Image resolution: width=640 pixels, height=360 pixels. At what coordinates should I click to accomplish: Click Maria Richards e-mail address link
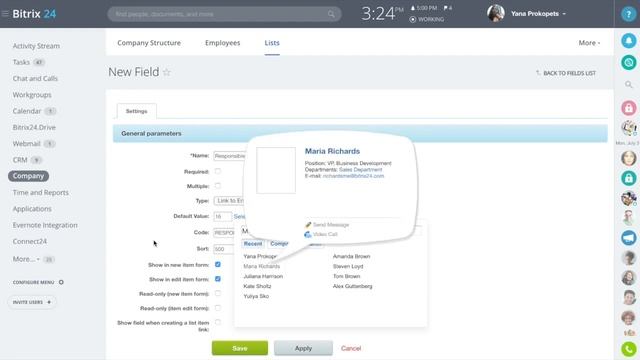coord(353,176)
